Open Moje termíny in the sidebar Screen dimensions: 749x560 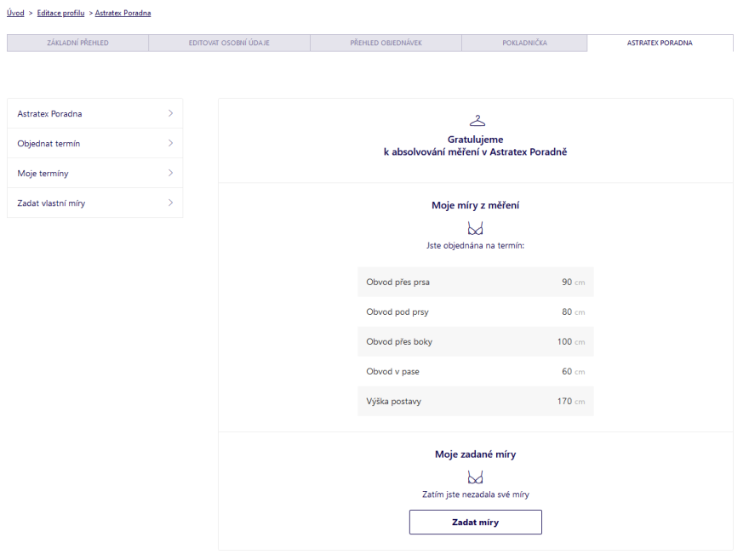(95, 173)
